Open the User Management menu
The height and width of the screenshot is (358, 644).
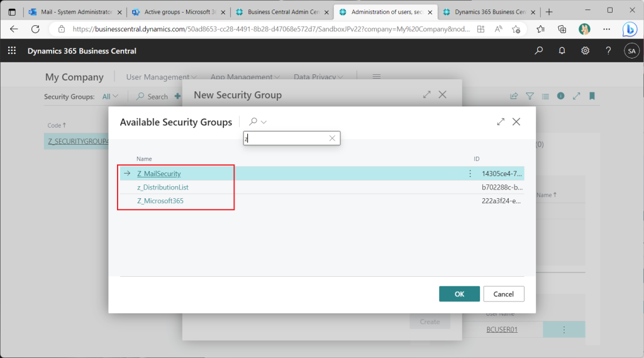162,77
